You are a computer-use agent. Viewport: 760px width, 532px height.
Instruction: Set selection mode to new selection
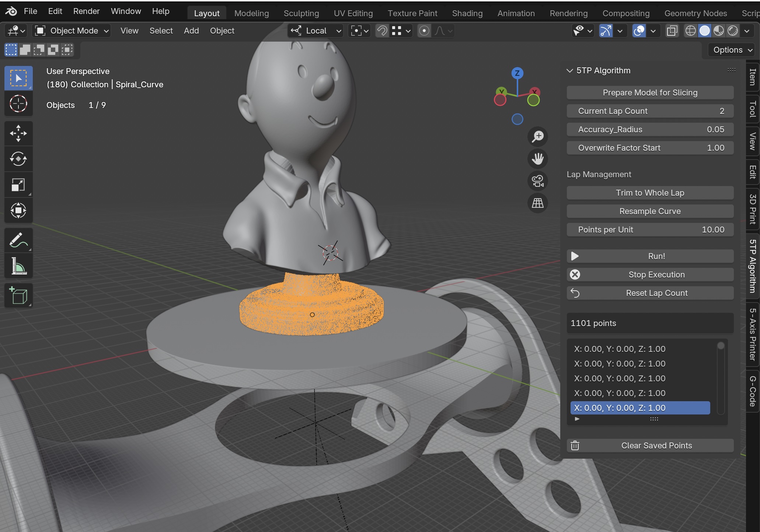[11, 50]
